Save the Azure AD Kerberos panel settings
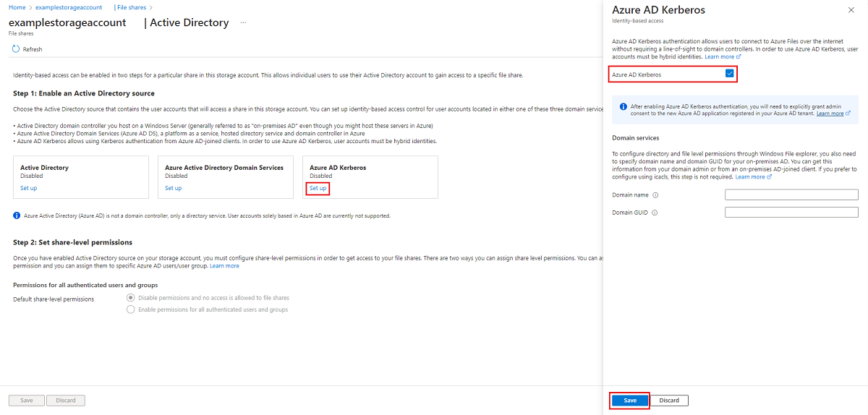The width and height of the screenshot is (868, 415). (630, 401)
